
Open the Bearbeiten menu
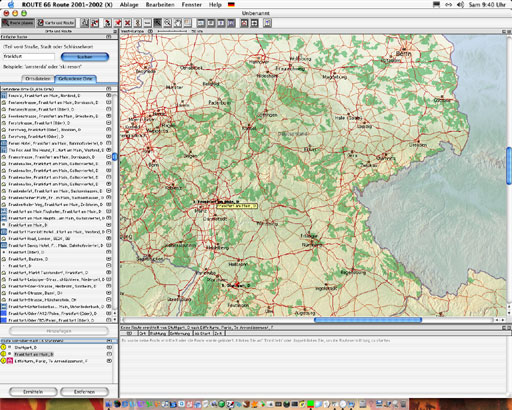click(160, 5)
